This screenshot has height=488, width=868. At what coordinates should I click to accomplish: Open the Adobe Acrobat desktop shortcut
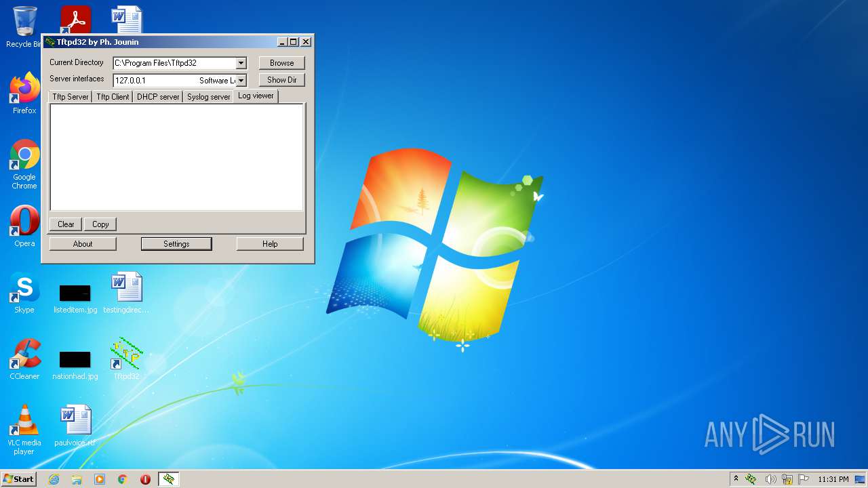(75, 19)
